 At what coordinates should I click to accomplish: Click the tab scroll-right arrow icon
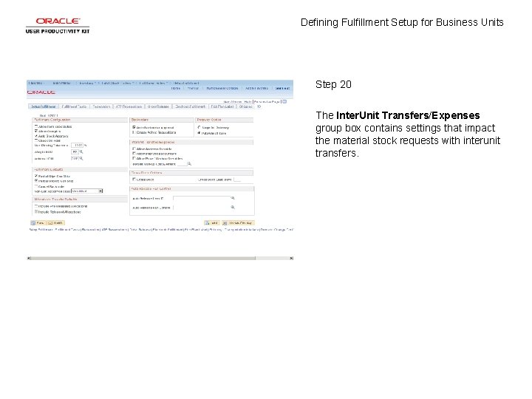pyautogui.click(x=259, y=106)
